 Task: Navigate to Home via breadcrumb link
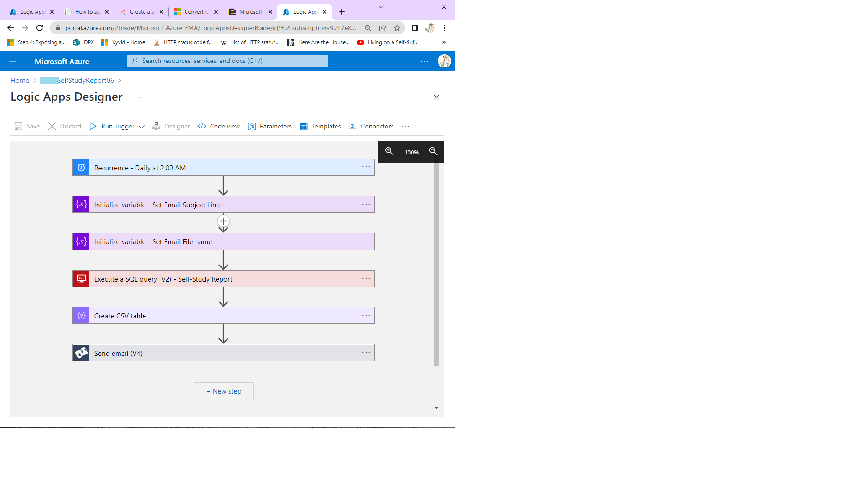(x=20, y=80)
